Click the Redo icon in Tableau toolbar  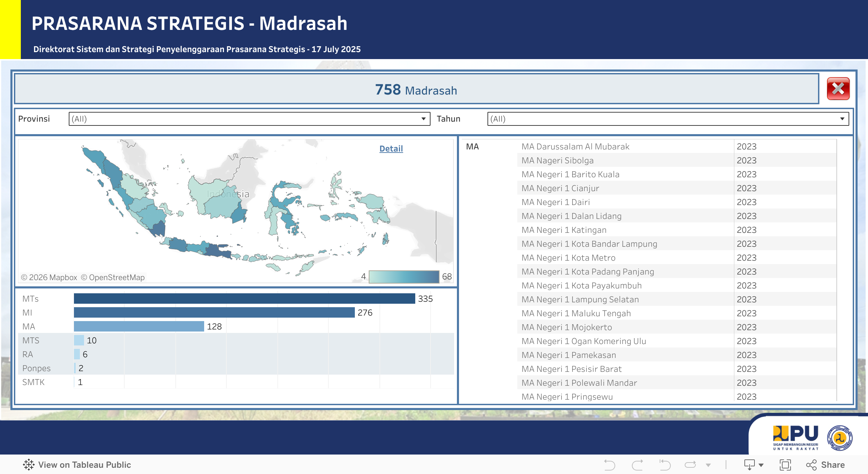[x=637, y=465]
